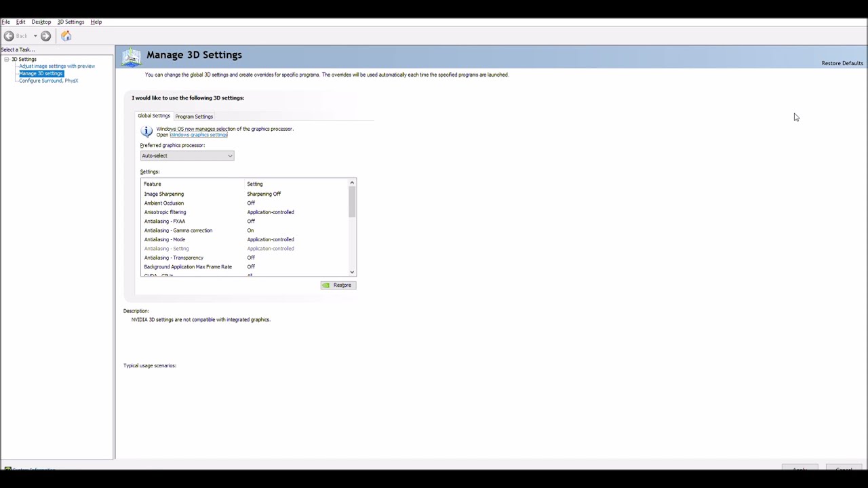
Task: Switch to Program Settings tab
Action: pos(194,117)
